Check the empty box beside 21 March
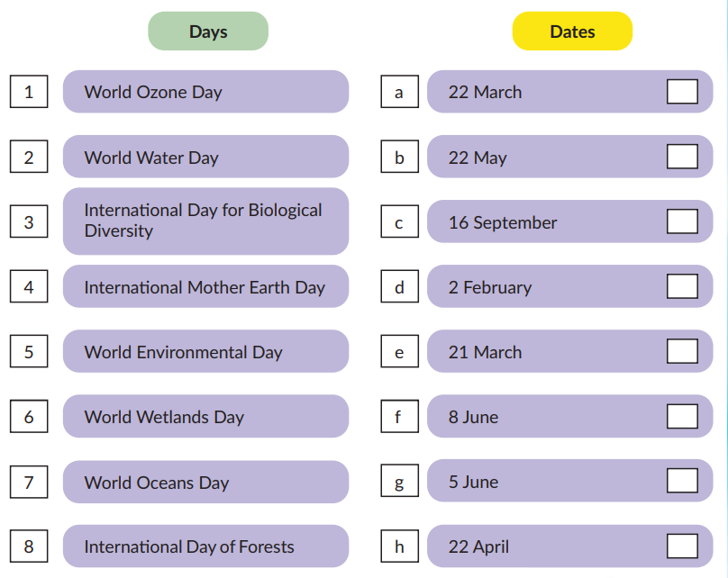Image resolution: width=728 pixels, height=578 pixels. click(x=682, y=352)
